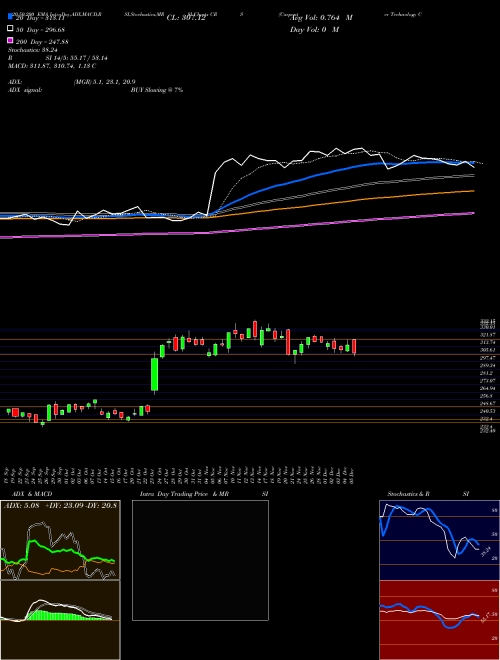Viewport: 500px width, 660px height.
Task: Select the '20 Day = 313.11' legend text
Action: coord(39,18)
